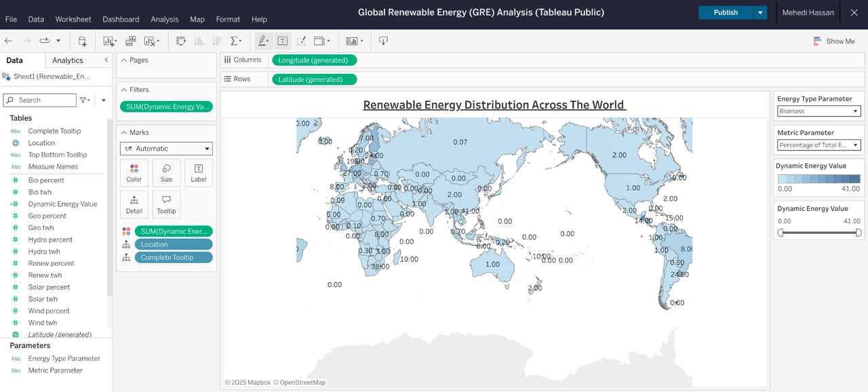The width and height of the screenshot is (868, 392).
Task: Open the Analysis menu
Action: (165, 20)
